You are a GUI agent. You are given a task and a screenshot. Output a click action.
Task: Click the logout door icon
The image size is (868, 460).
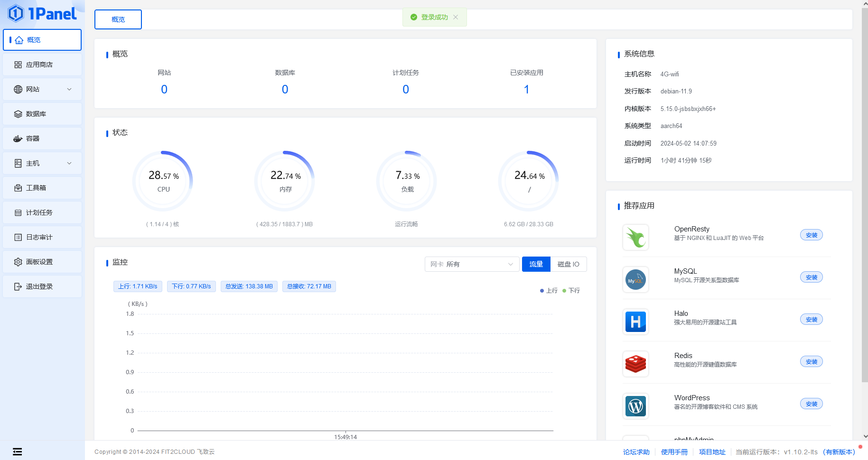(x=18, y=287)
